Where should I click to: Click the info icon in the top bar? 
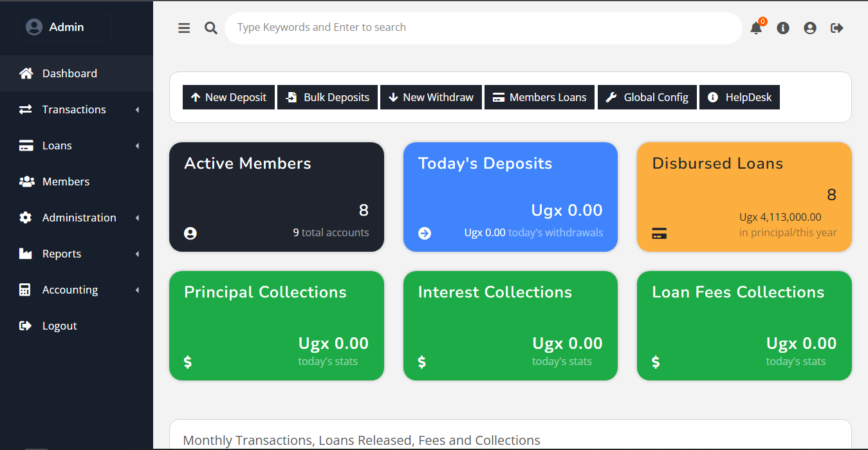tap(782, 28)
